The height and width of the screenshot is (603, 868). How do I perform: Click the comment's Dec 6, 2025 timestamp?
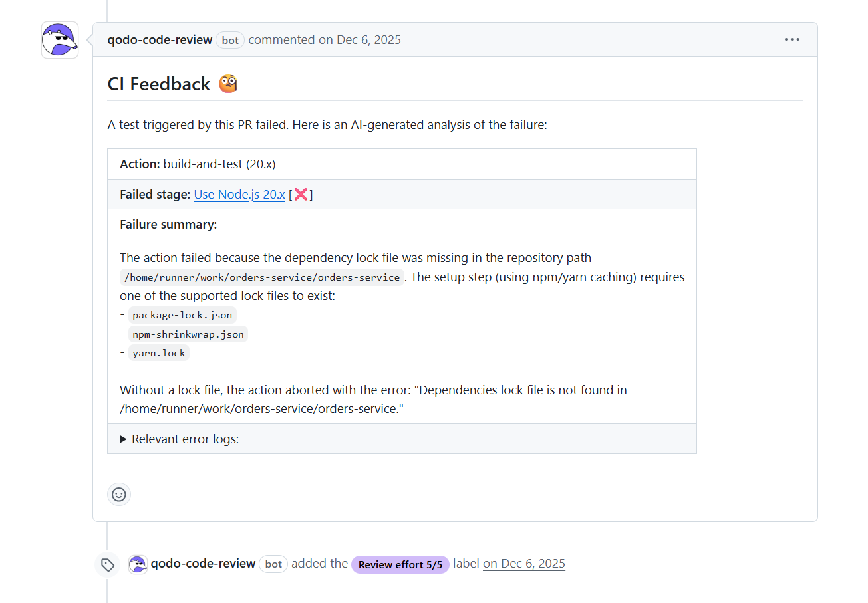(x=360, y=40)
